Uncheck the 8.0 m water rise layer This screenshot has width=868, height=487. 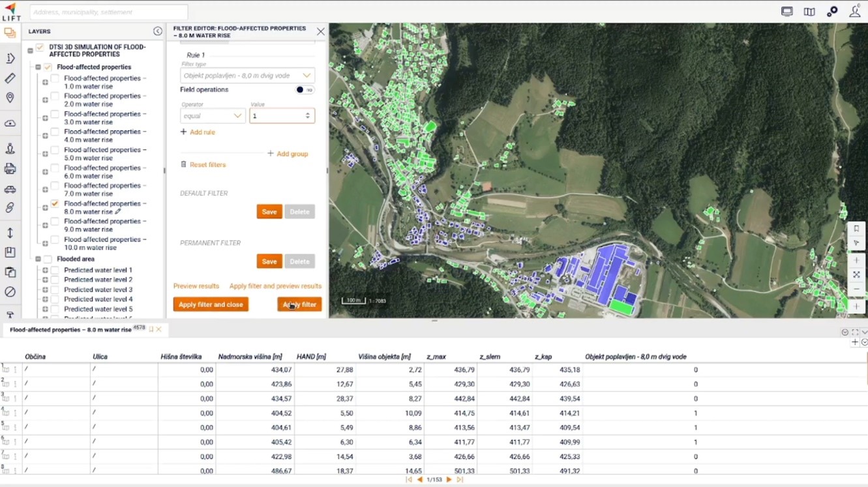point(55,204)
